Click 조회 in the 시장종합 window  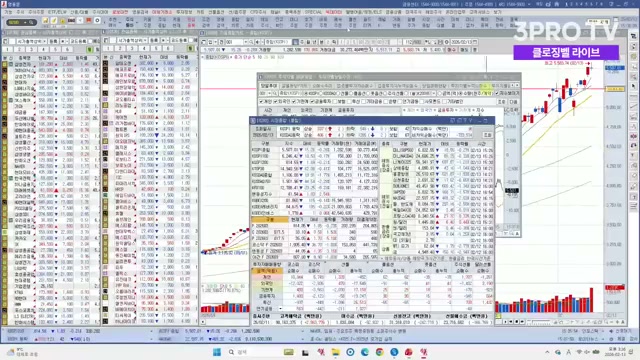487,135
